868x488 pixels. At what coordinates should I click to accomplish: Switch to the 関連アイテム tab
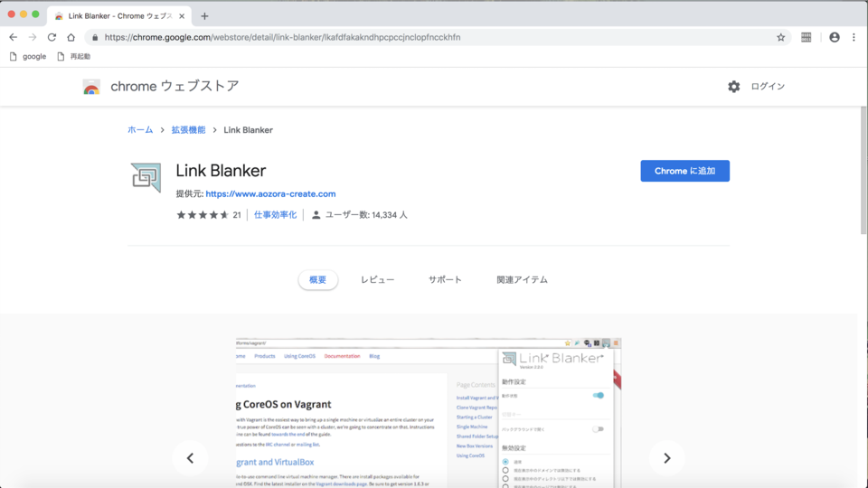click(522, 280)
